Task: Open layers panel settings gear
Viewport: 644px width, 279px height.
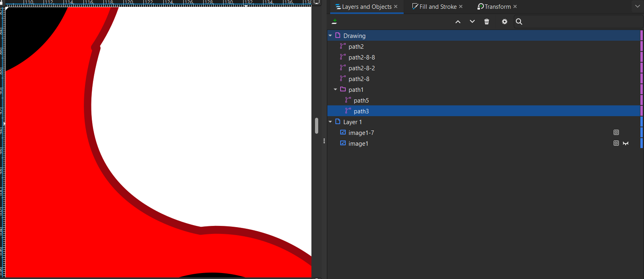Action: [x=505, y=22]
